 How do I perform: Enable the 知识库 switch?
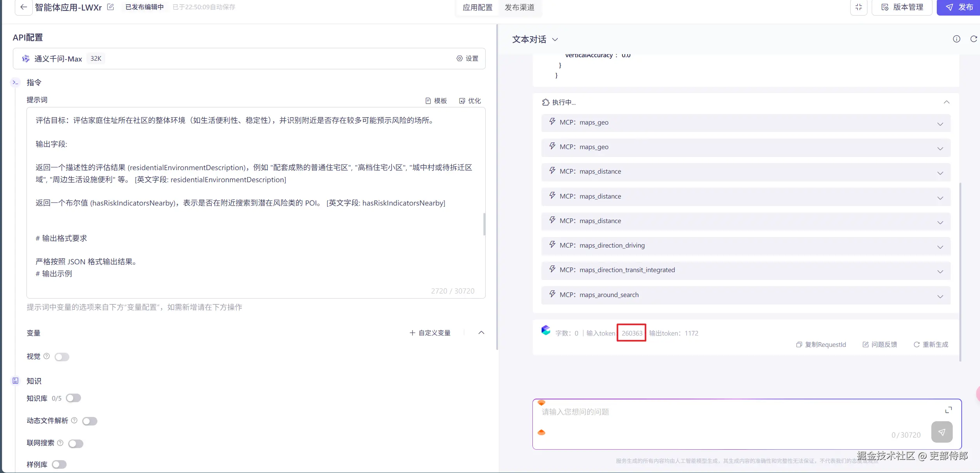pos(73,398)
